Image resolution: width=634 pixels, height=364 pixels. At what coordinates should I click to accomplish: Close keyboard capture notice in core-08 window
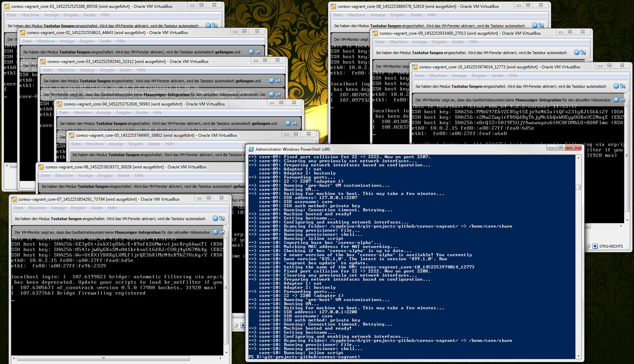click(535, 26)
